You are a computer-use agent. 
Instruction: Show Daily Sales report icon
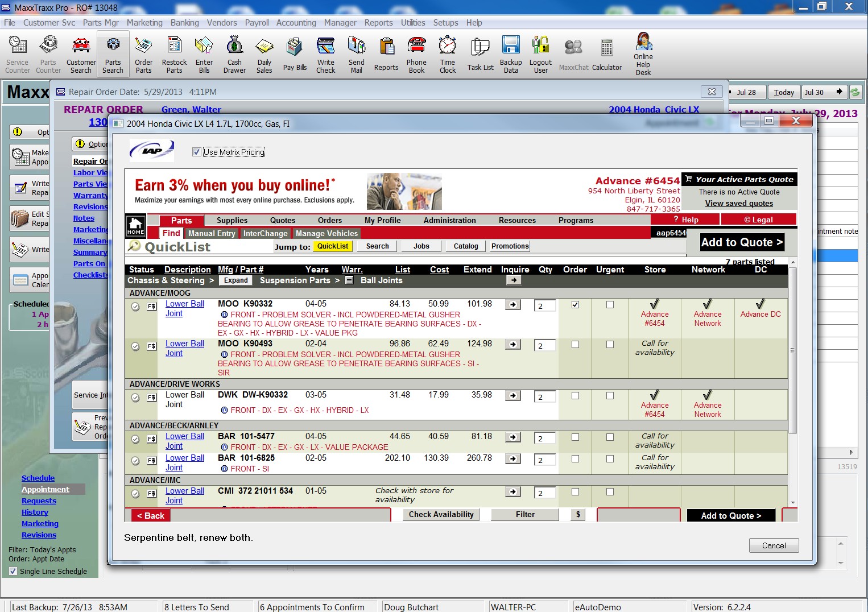pyautogui.click(x=264, y=55)
